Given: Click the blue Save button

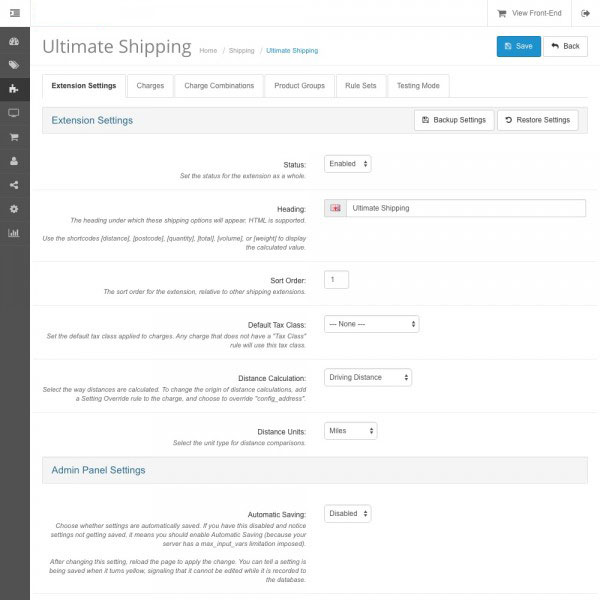Looking at the screenshot, I should point(518,46).
